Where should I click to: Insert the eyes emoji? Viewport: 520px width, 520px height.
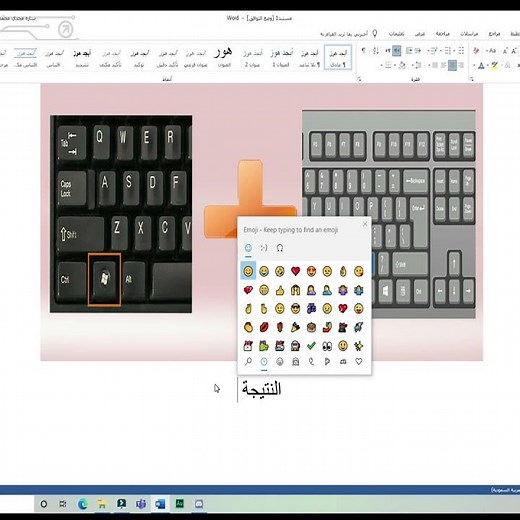click(327, 346)
